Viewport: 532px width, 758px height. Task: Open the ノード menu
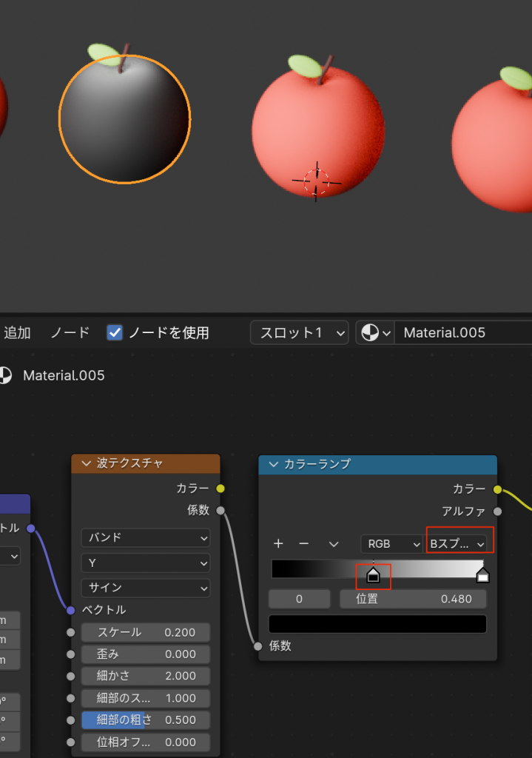tap(70, 333)
